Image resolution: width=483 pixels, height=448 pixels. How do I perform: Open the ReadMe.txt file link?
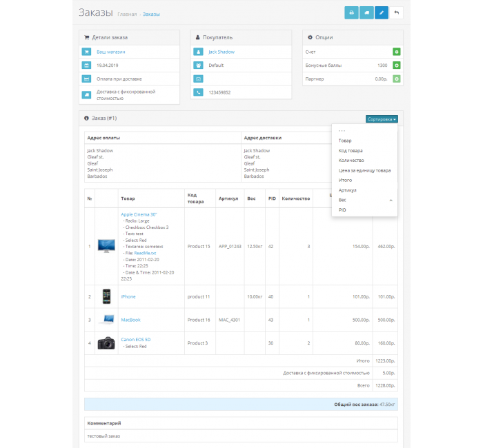click(145, 253)
